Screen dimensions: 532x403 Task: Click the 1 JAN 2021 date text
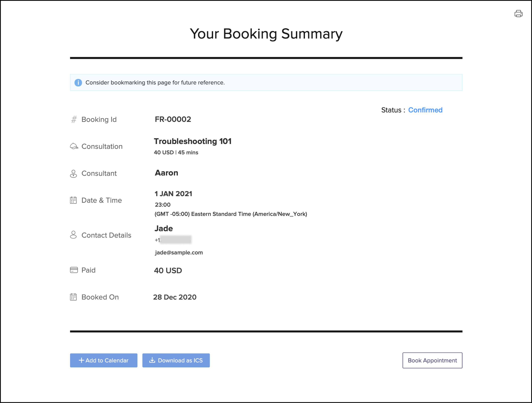click(173, 194)
